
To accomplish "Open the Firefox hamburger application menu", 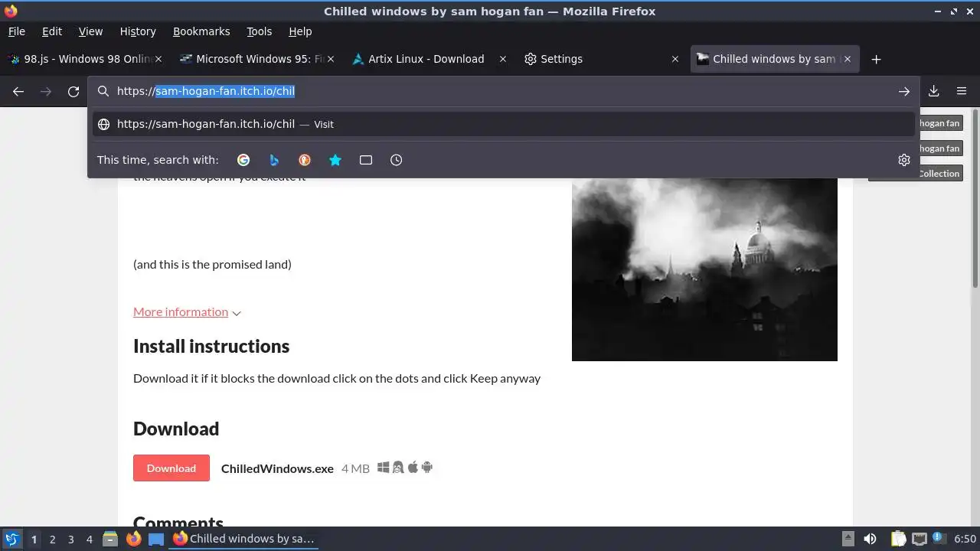I will [962, 91].
